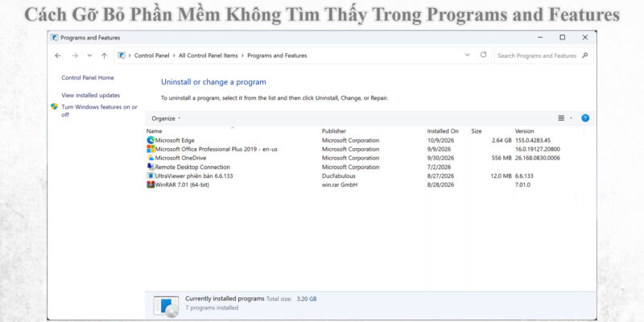
Task: Sort by Name column header
Action: [x=154, y=131]
